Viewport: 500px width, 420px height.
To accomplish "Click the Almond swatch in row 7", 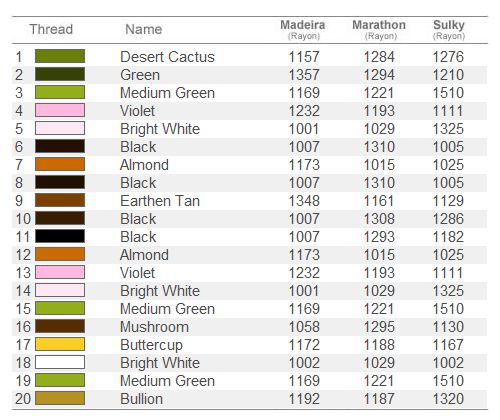I will coord(60,164).
